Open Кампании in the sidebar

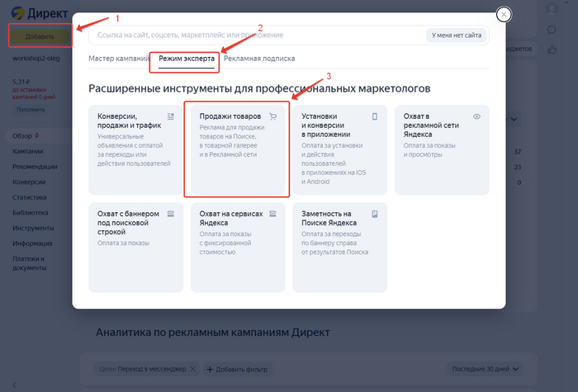(27, 151)
